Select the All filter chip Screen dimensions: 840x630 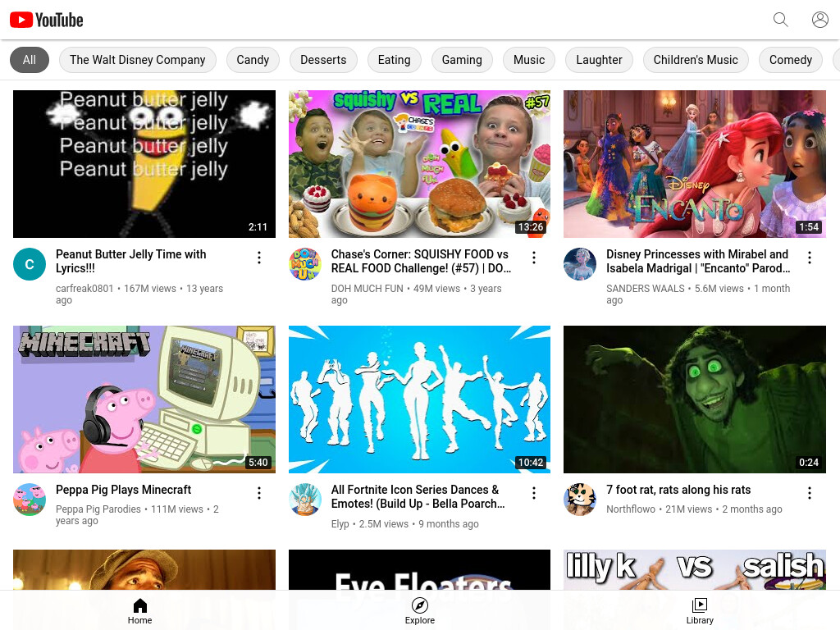point(30,60)
